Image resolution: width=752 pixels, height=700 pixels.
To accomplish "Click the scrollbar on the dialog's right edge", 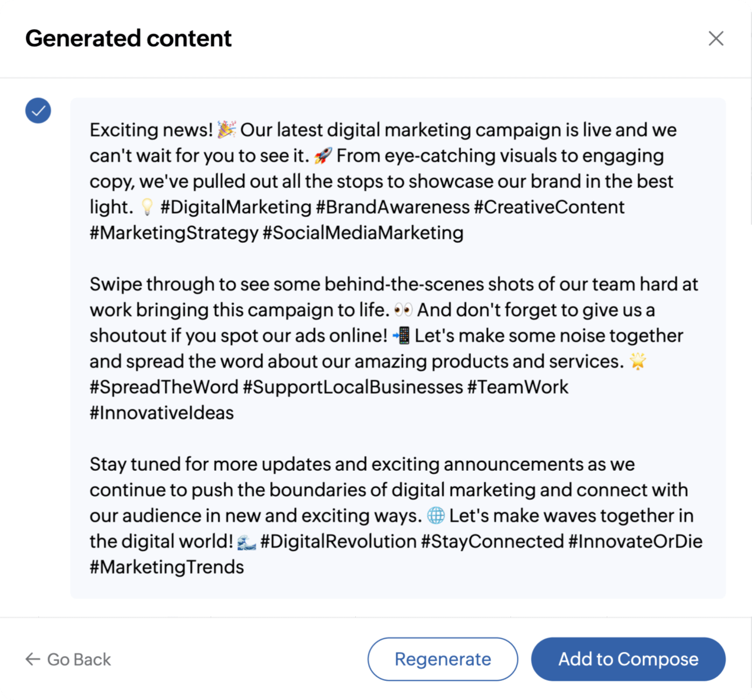I will pos(750,152).
